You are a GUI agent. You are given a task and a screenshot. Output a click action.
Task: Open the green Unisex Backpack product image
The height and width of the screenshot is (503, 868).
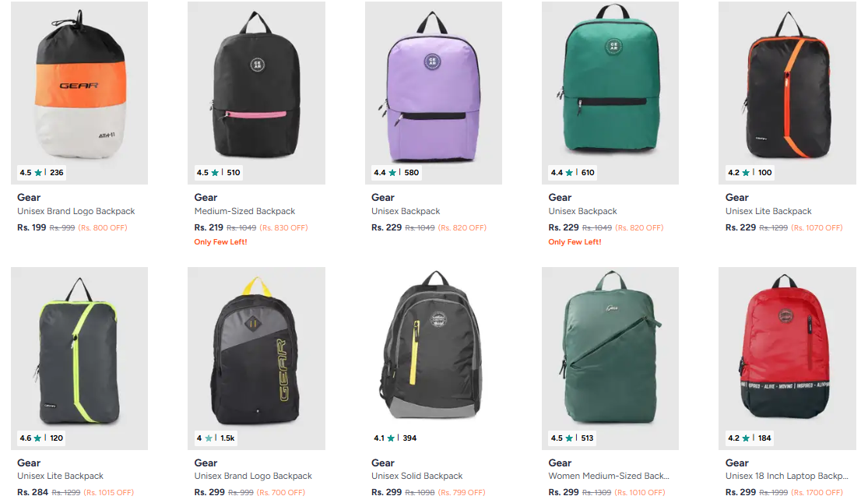pyautogui.click(x=610, y=93)
